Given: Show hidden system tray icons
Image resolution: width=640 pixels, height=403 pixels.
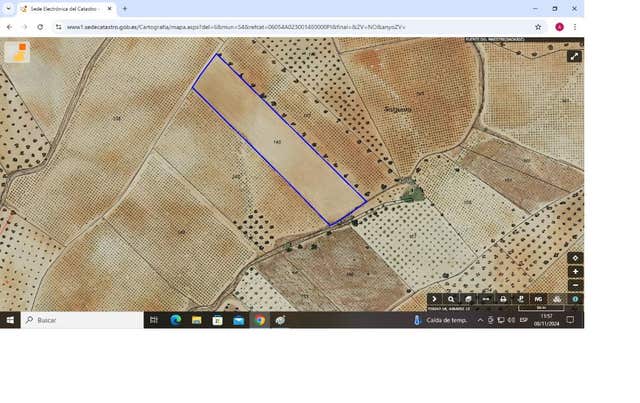Looking at the screenshot, I should pos(479,320).
